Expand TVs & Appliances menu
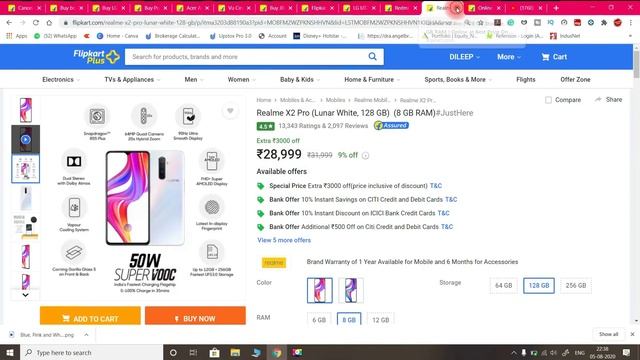640x360 pixels. click(x=132, y=80)
